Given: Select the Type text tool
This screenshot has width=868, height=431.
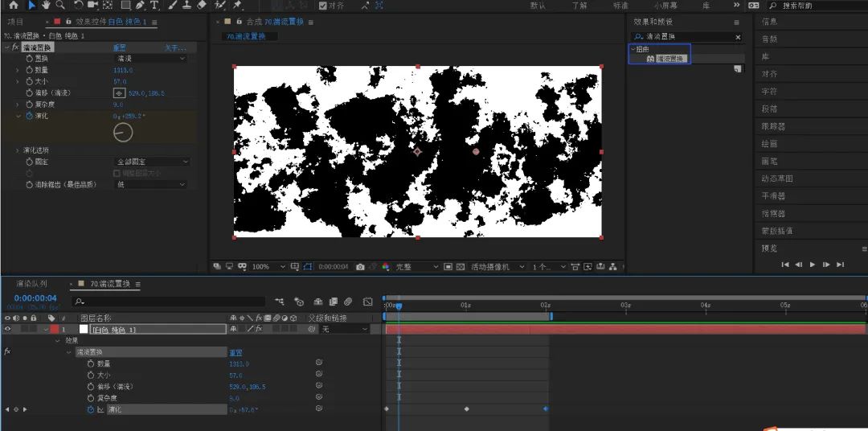Looking at the screenshot, I should [x=154, y=5].
